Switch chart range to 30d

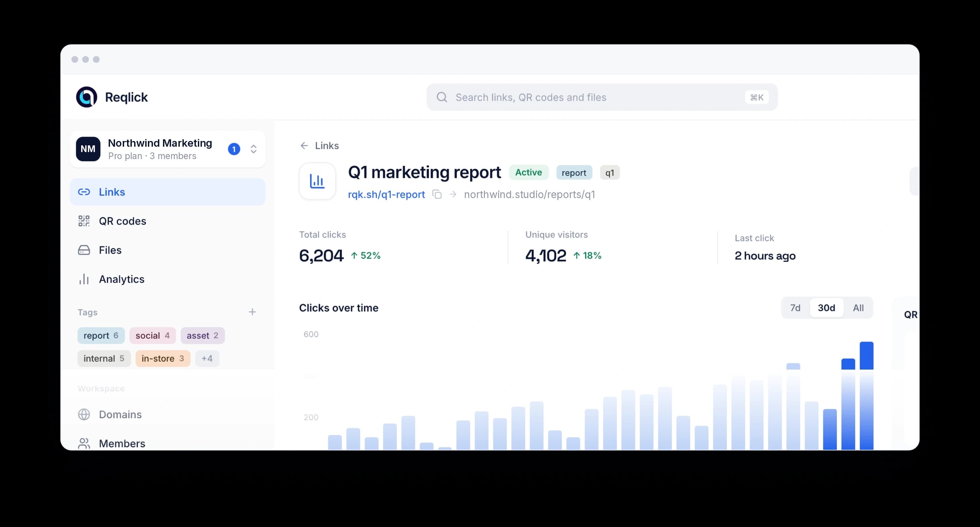[x=826, y=308]
